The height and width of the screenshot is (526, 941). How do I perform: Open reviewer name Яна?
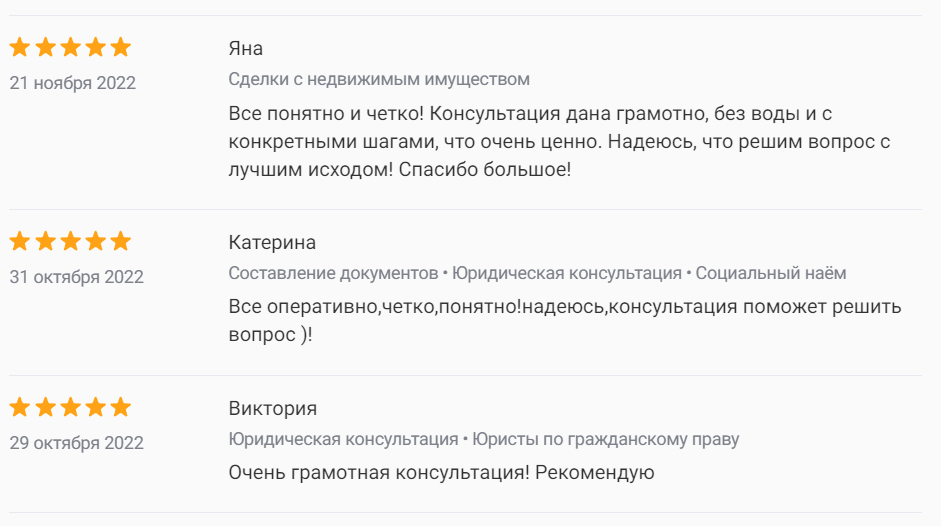246,49
